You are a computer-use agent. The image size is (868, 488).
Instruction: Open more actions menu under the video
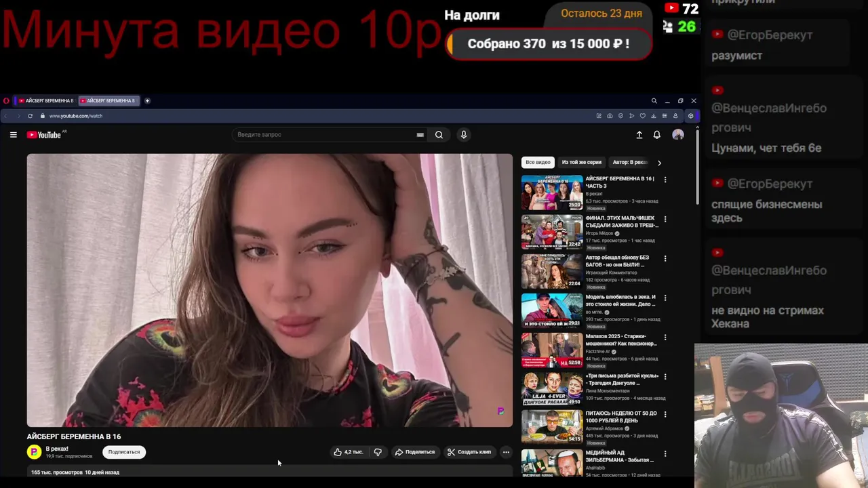[x=506, y=452]
